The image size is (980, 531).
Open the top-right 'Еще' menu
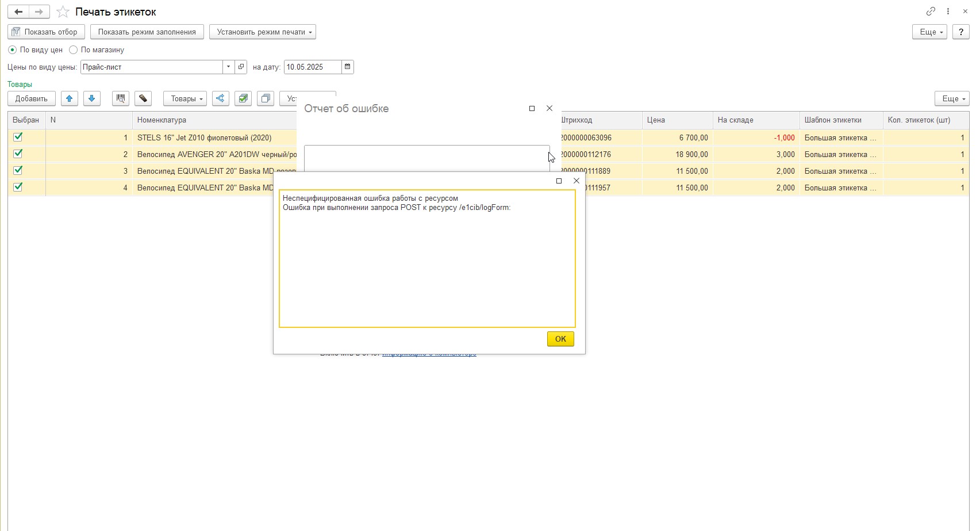[929, 32]
